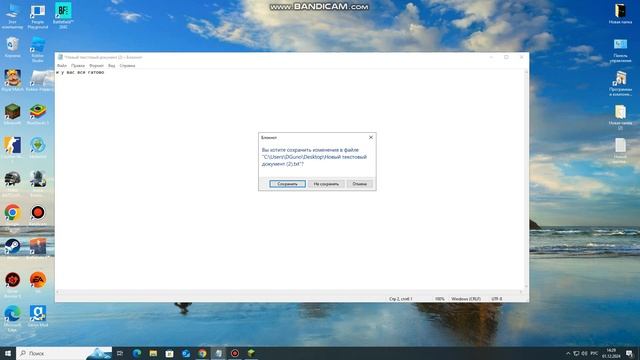Select the Новая папка (2) desktop folder
Screen dimensions: 640x360
[x=620, y=118]
